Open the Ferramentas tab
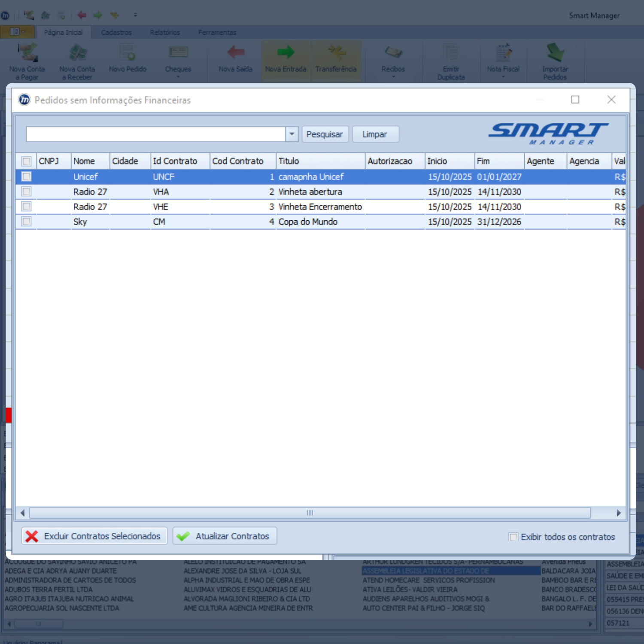The height and width of the screenshot is (644, 644). point(217,32)
